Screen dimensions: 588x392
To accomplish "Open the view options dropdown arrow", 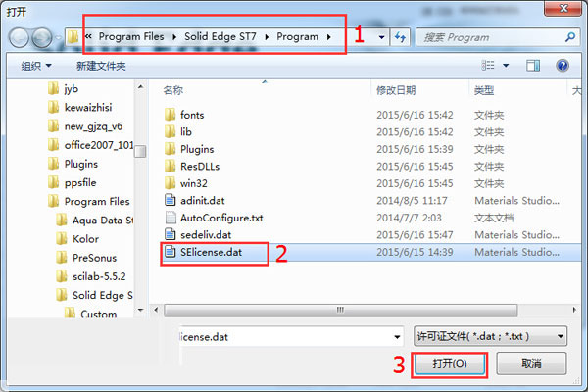I will (506, 66).
